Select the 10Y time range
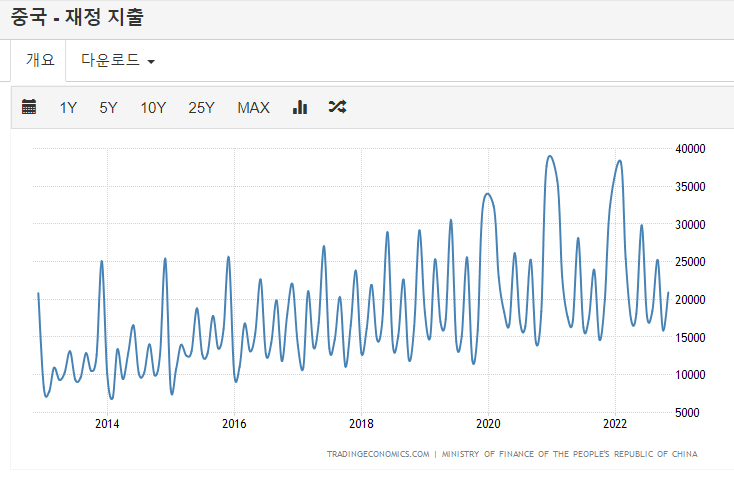The height and width of the screenshot is (484, 734). click(x=153, y=108)
